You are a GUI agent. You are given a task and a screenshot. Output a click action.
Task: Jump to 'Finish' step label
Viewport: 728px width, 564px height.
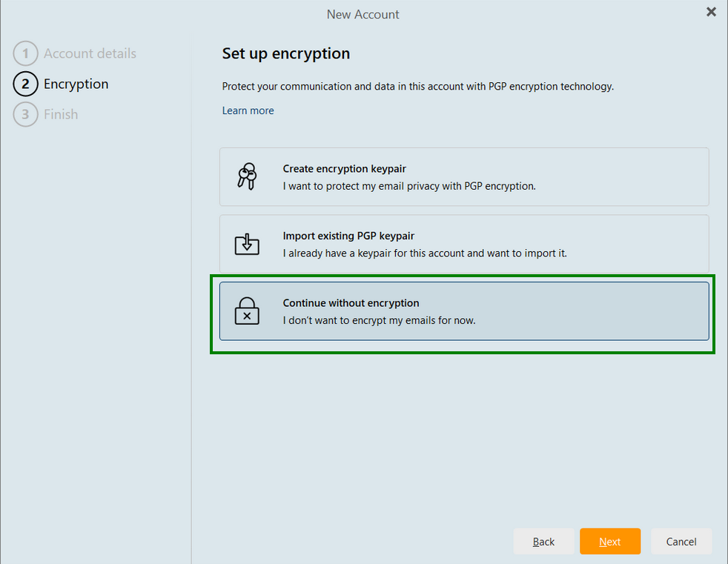tap(61, 114)
